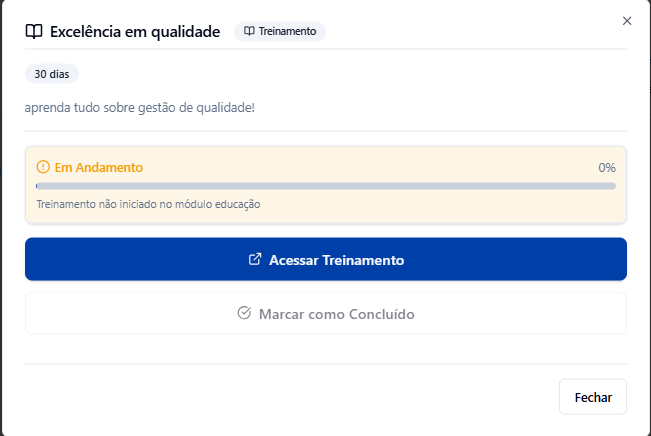Close the dialog with the X icon

[627, 21]
